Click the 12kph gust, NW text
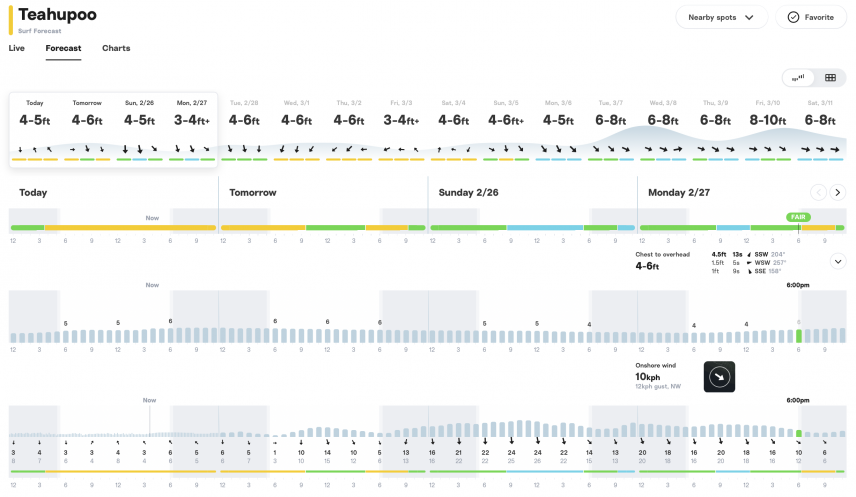This screenshot has width=856, height=497. (x=658, y=387)
